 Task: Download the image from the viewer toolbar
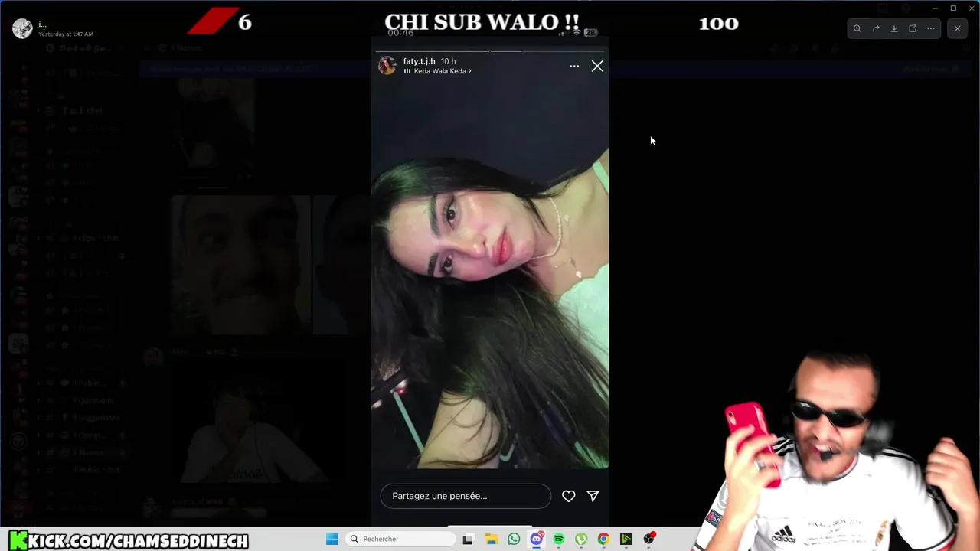tap(894, 28)
